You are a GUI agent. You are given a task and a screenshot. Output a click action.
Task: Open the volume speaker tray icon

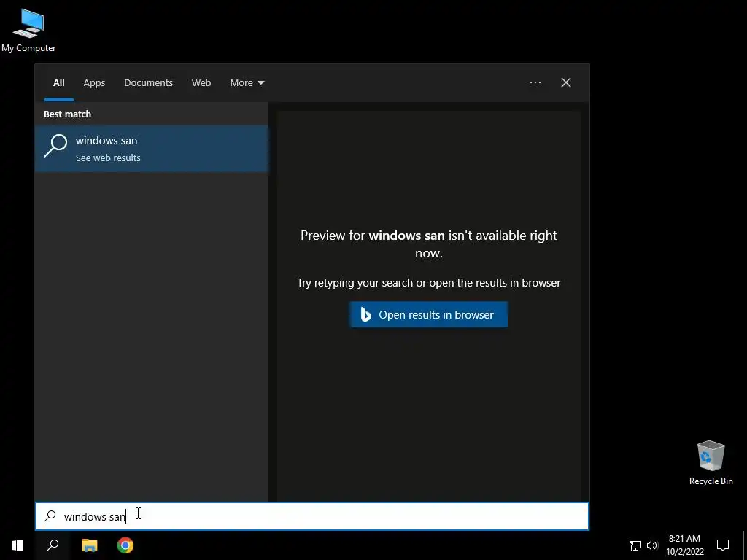pyautogui.click(x=652, y=545)
